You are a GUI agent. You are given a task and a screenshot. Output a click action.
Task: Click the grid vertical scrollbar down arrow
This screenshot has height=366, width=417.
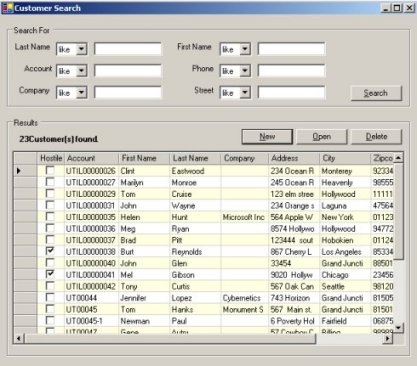coord(399,328)
